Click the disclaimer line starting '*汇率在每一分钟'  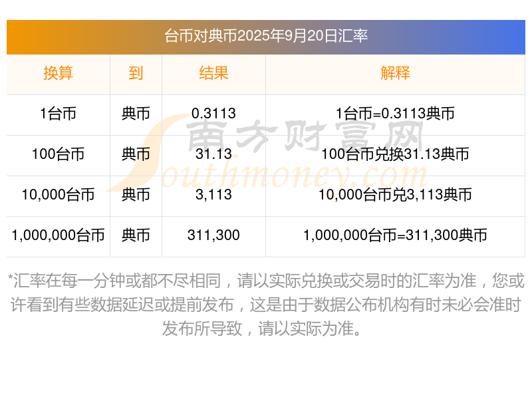(266, 281)
